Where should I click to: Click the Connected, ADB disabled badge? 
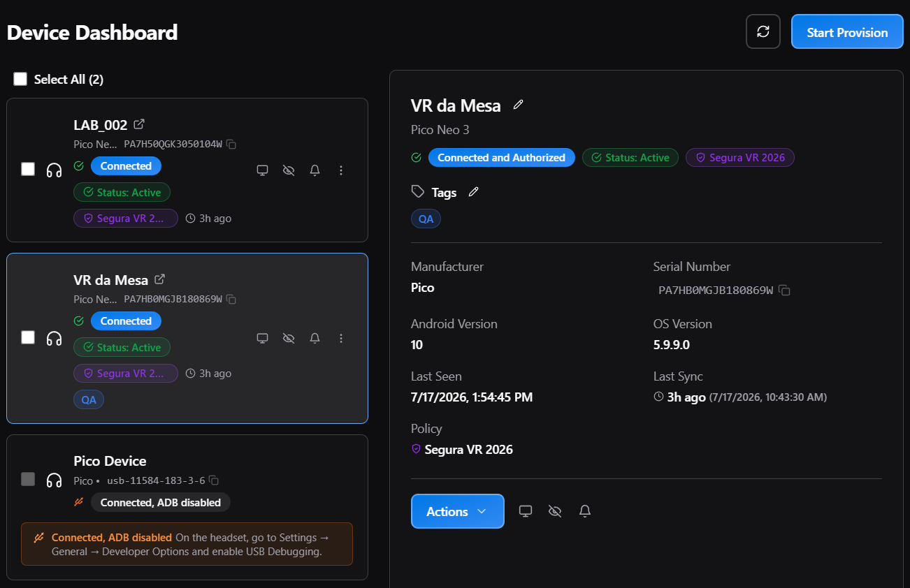point(161,503)
